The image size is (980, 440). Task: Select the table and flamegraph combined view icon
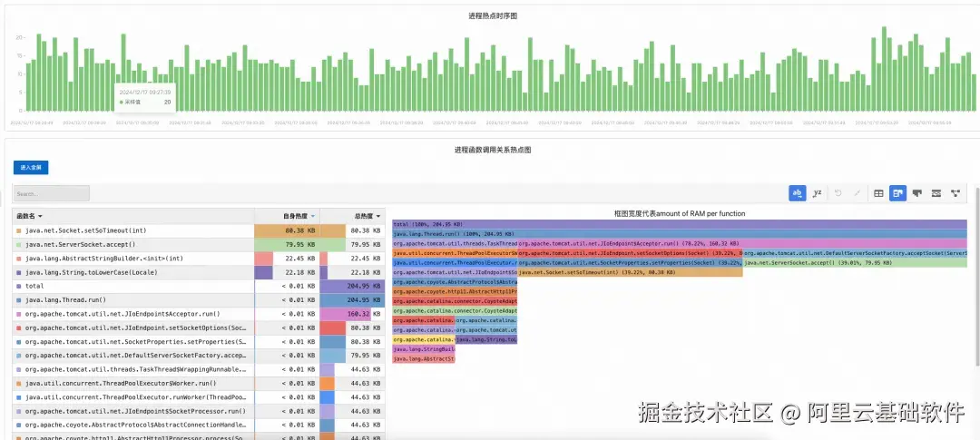tap(897, 193)
